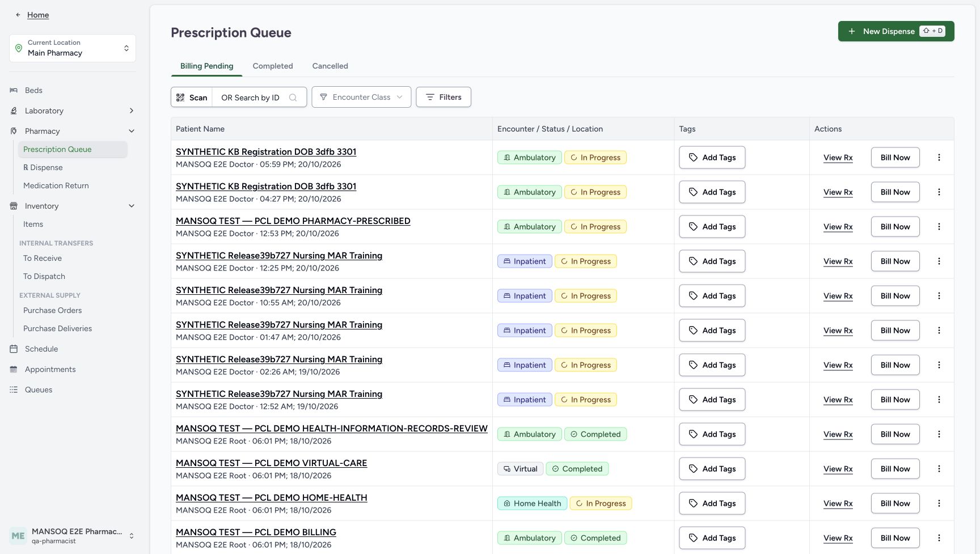Viewport: 980px width, 554px height.
Task: Add Tags to PCL DEMO HEALTH-INFORMATION-RECORDS-REVIEW row
Action: point(712,434)
